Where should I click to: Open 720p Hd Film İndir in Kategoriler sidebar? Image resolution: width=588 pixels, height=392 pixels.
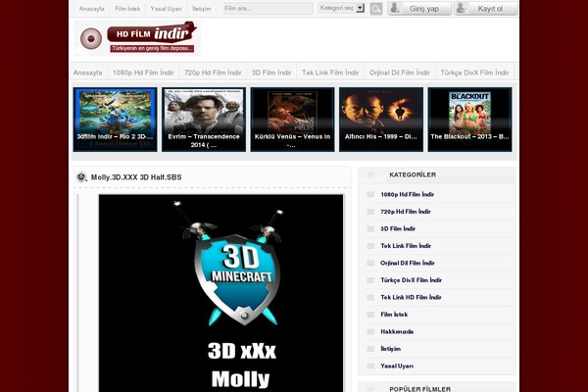(406, 212)
